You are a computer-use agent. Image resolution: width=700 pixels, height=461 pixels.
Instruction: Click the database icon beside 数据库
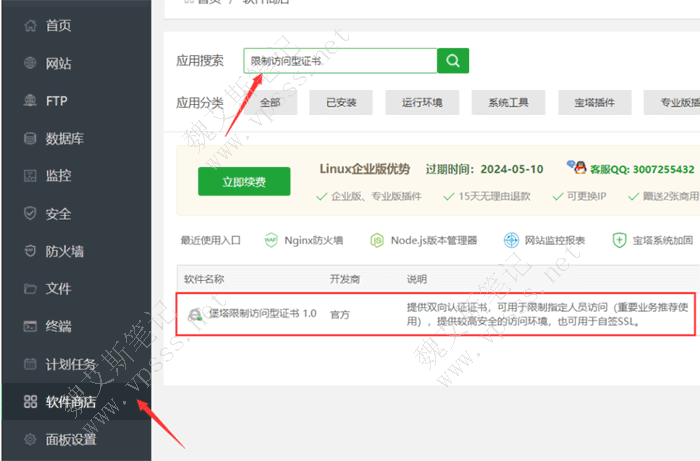(x=30, y=138)
